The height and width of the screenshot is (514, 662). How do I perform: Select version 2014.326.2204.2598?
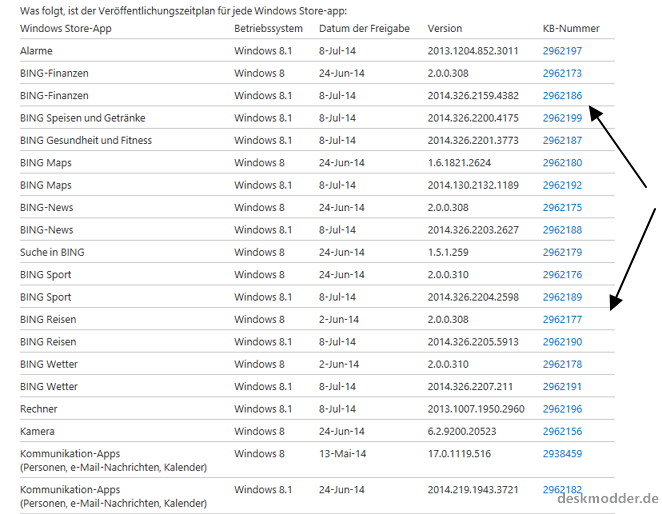[x=473, y=297]
